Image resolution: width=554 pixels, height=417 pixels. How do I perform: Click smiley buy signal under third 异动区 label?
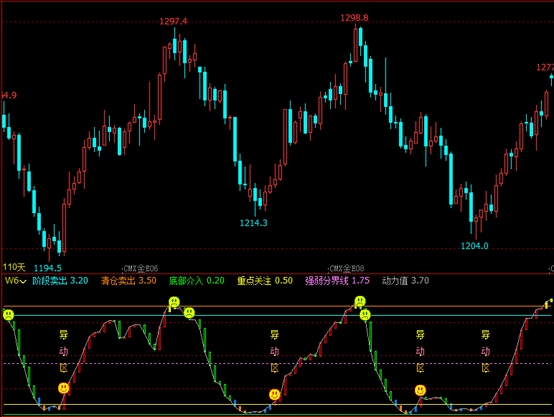click(420, 390)
